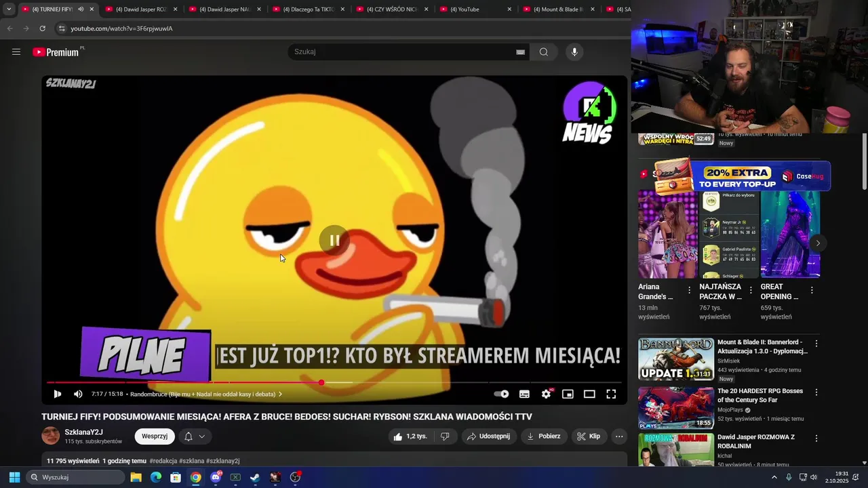Open the YouTube hamburger guide menu
The height and width of the screenshot is (488, 868).
[16, 52]
